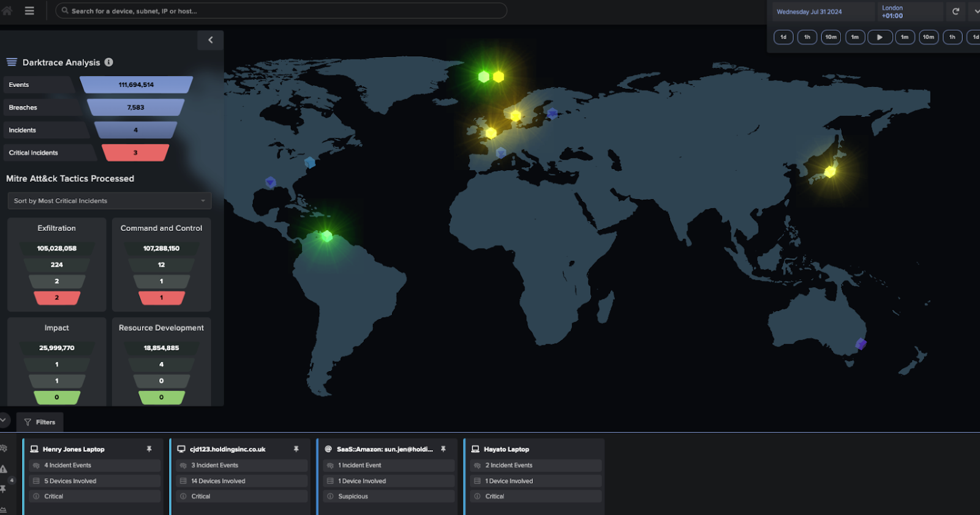The image size is (980, 515).
Task: Pin the Henry Jones Laptop incident card
Action: tap(149, 449)
